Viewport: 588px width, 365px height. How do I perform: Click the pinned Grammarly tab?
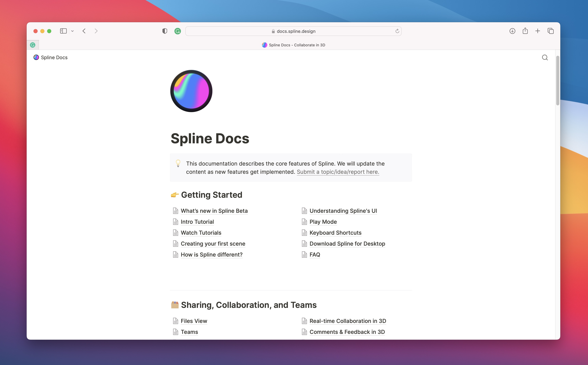tap(33, 45)
